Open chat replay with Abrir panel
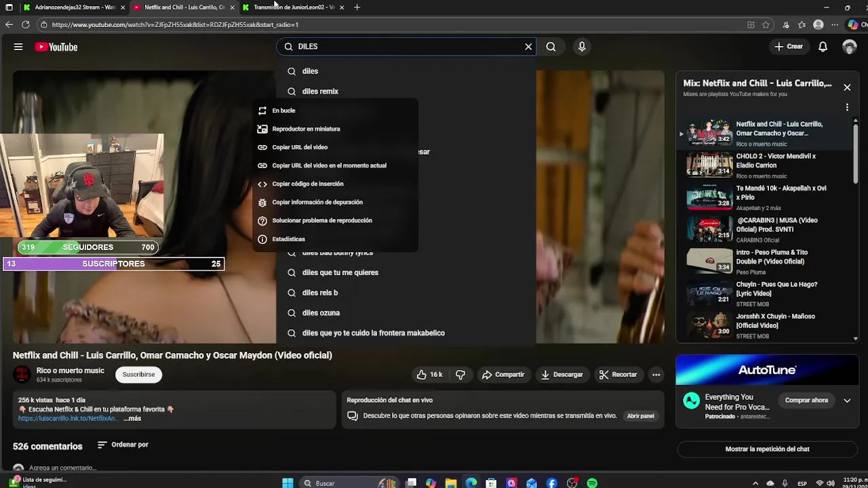868x488 pixels. (x=640, y=415)
